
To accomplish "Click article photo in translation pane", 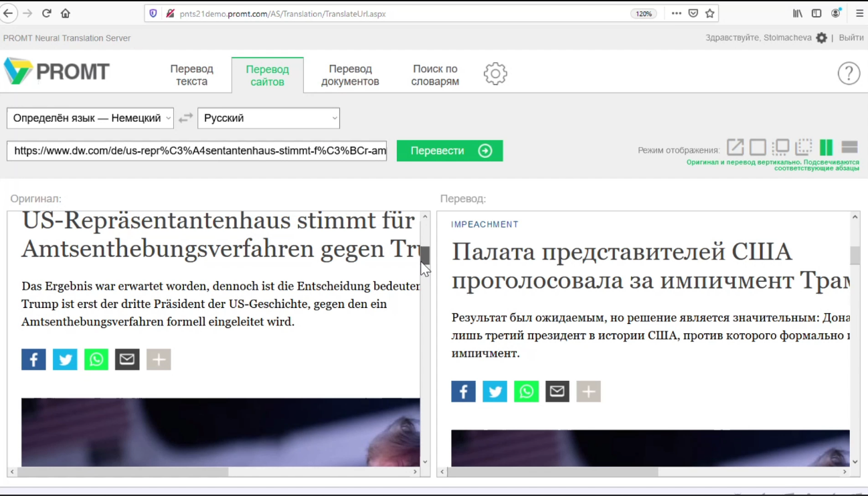I will click(650, 448).
